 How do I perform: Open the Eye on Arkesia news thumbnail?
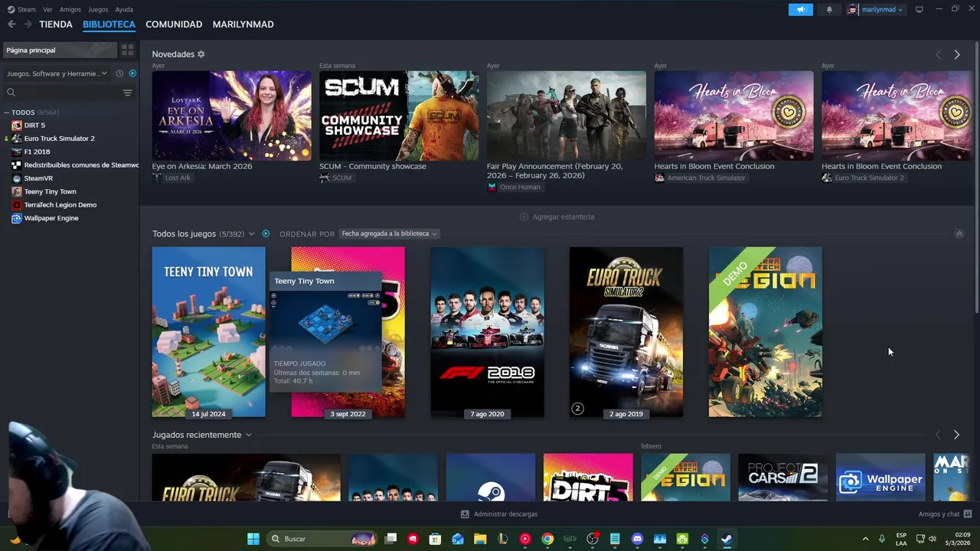point(231,116)
